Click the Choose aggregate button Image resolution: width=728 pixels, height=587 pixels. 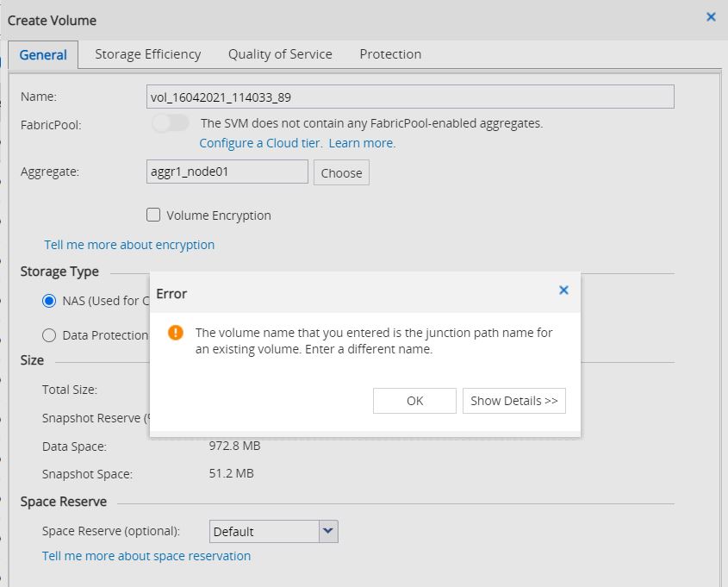(x=341, y=172)
